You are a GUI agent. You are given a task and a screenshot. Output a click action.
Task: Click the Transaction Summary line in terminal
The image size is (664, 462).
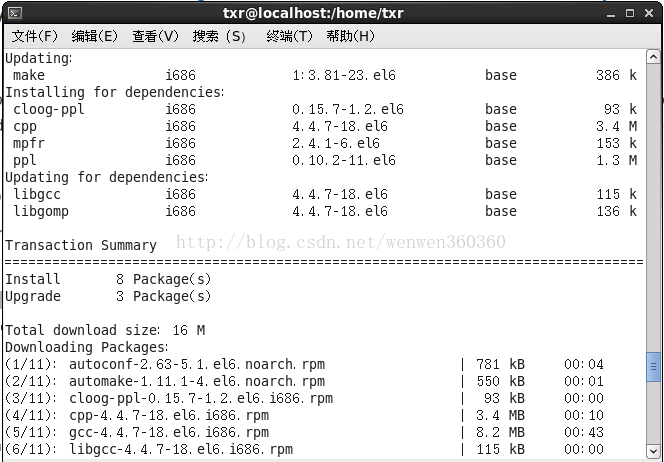(x=81, y=245)
